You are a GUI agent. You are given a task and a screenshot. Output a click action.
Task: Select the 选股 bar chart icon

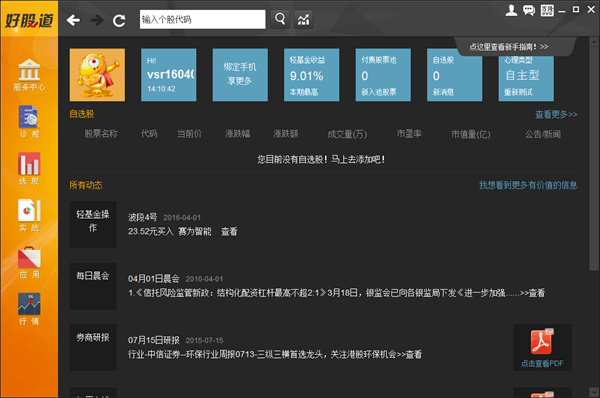point(29,168)
